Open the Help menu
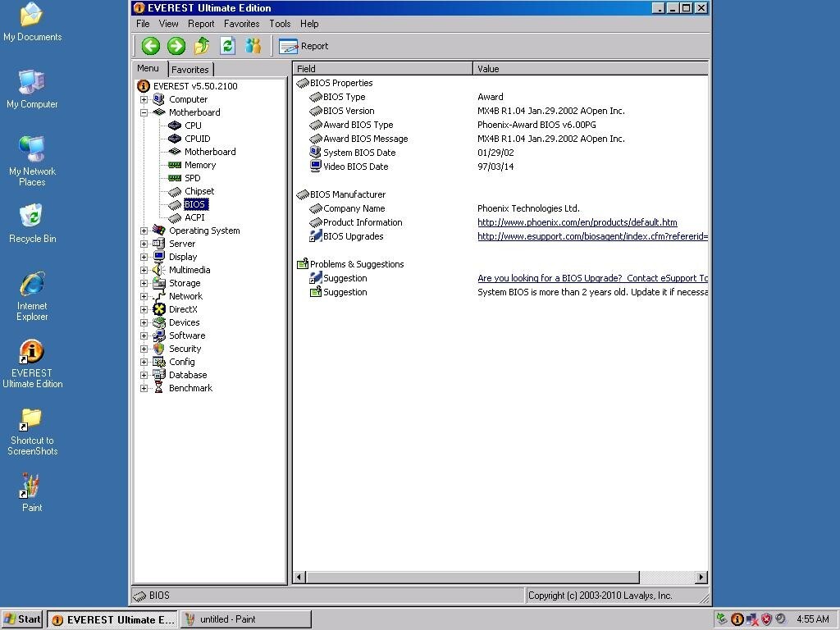The width and height of the screenshot is (840, 630). pos(309,24)
